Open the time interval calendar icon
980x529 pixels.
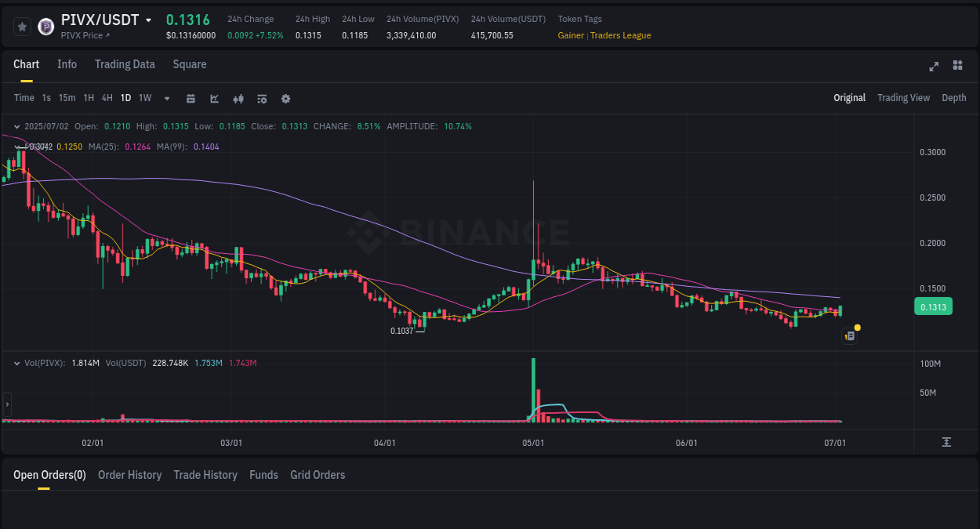click(x=191, y=98)
